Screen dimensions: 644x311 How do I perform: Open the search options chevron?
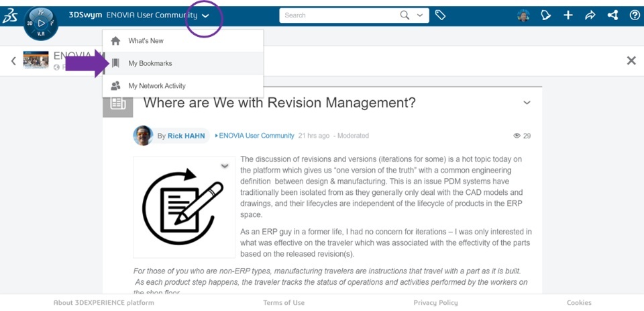pyautogui.click(x=420, y=15)
